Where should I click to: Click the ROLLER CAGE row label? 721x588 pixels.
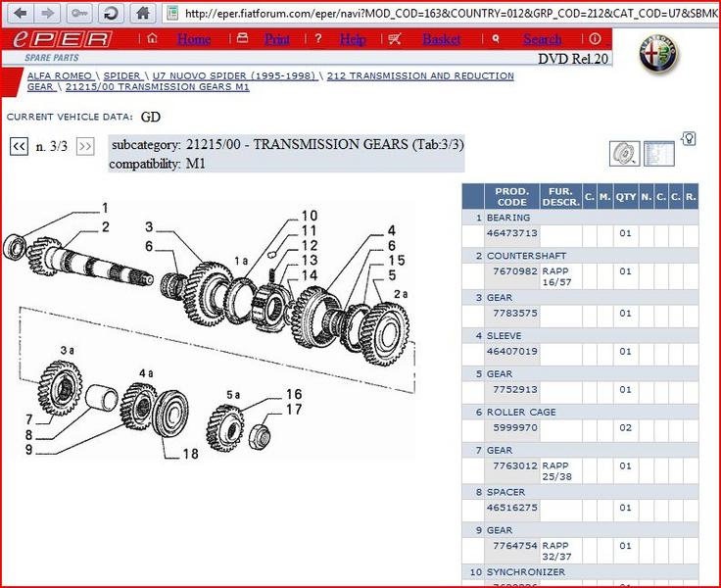coord(521,413)
